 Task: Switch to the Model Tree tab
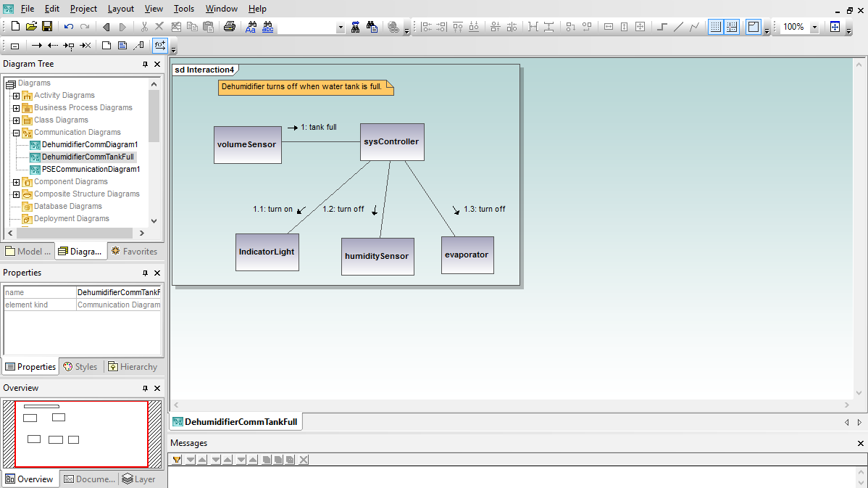point(28,252)
